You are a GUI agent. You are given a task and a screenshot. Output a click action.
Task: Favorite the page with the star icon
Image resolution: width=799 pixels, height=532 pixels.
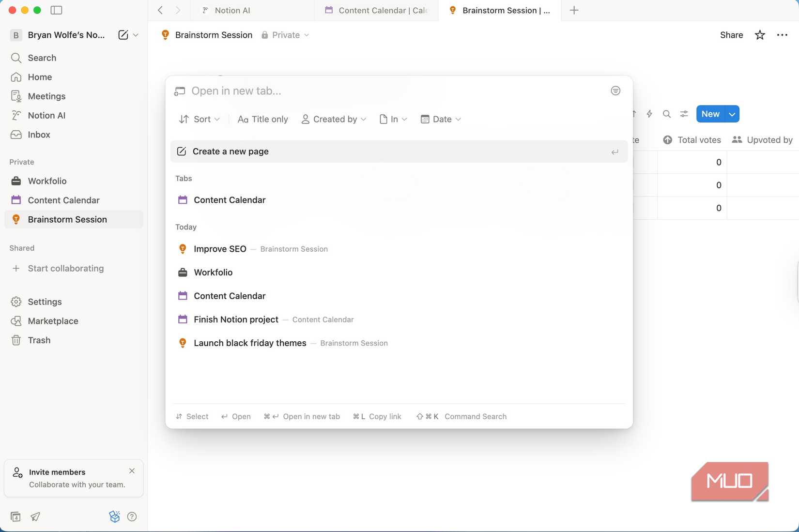pos(760,35)
